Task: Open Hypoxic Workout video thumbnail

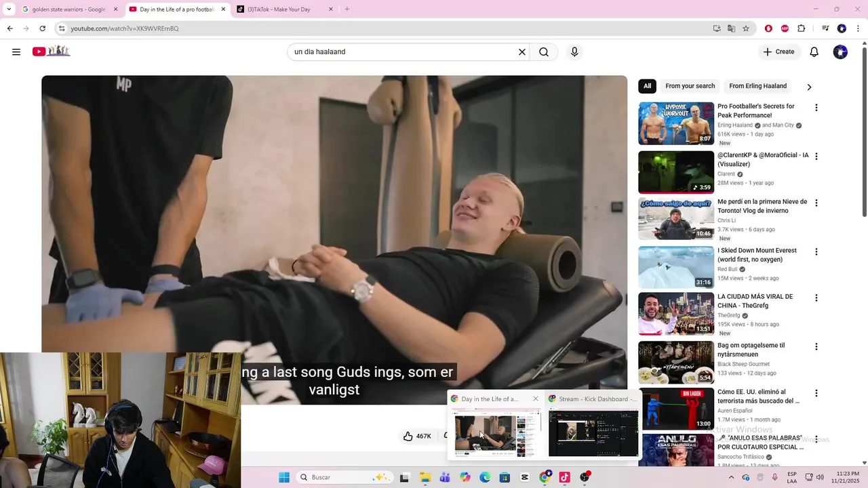Action: [676, 123]
